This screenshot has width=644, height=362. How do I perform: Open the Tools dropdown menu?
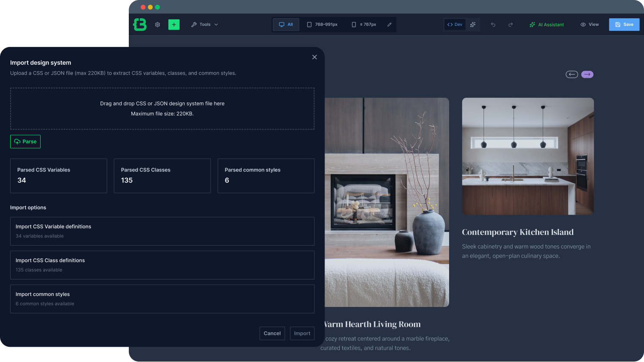click(x=205, y=25)
